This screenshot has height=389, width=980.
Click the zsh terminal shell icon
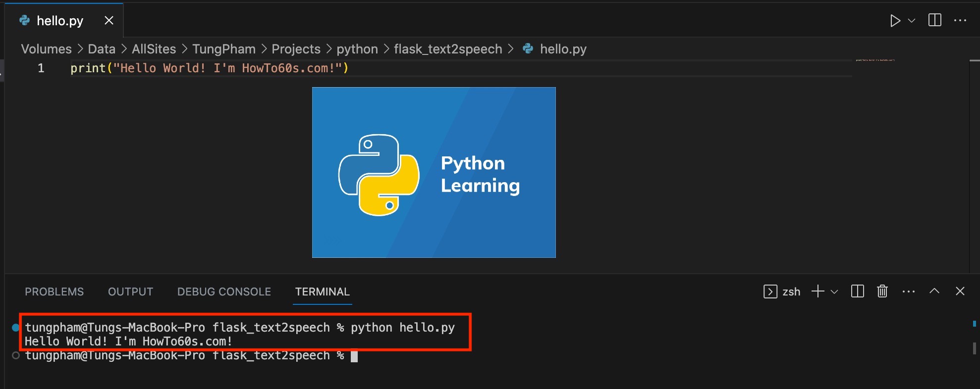click(x=770, y=292)
